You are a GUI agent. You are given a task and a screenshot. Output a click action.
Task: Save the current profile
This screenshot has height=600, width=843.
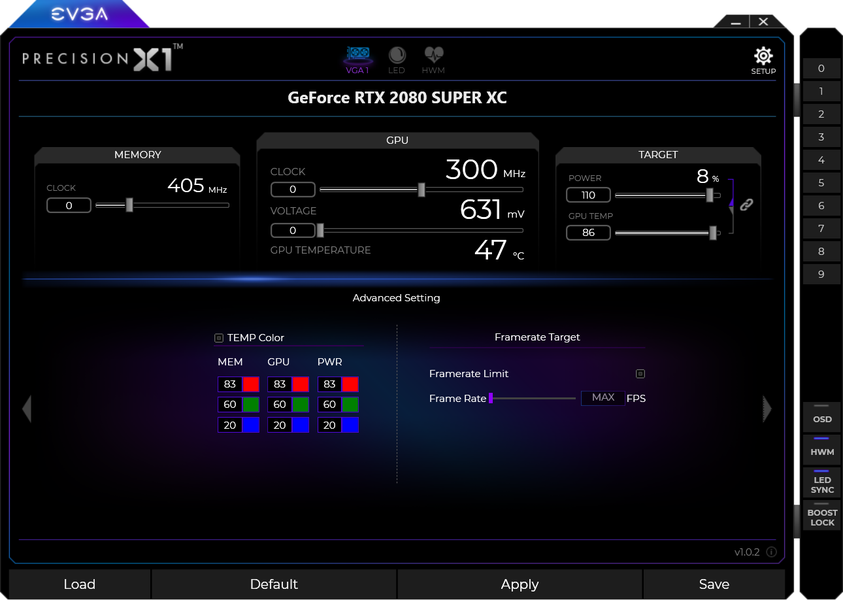pyautogui.click(x=714, y=584)
